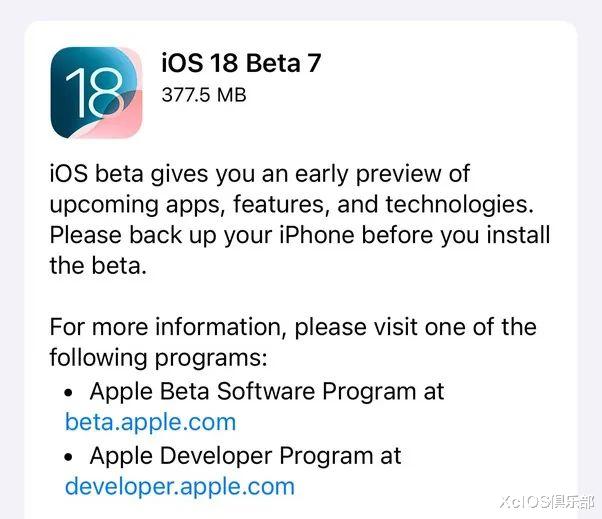Screen dimensions: 602x519
Task: Open the beta.apple.com link
Action: (x=150, y=422)
